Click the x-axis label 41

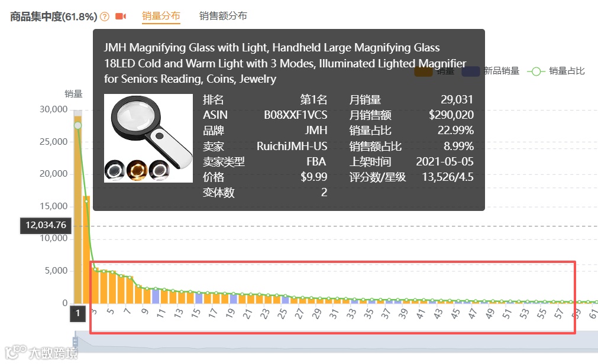point(421,314)
